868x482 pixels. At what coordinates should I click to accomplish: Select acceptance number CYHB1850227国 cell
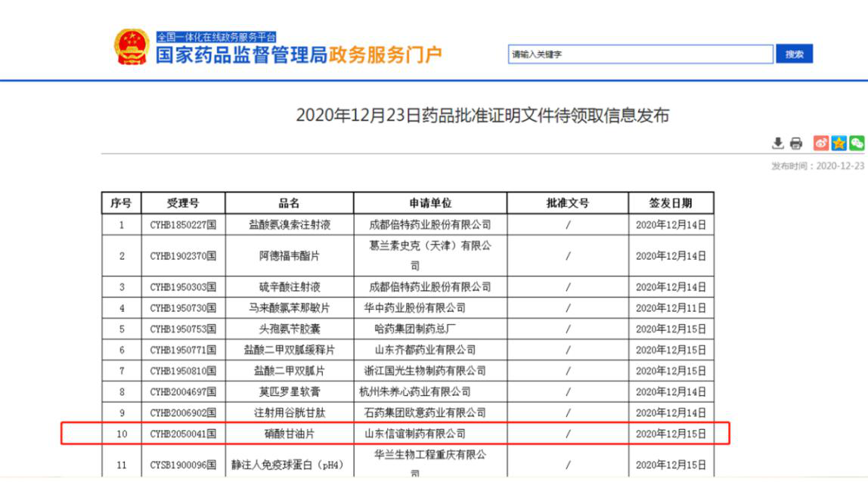click(x=183, y=224)
